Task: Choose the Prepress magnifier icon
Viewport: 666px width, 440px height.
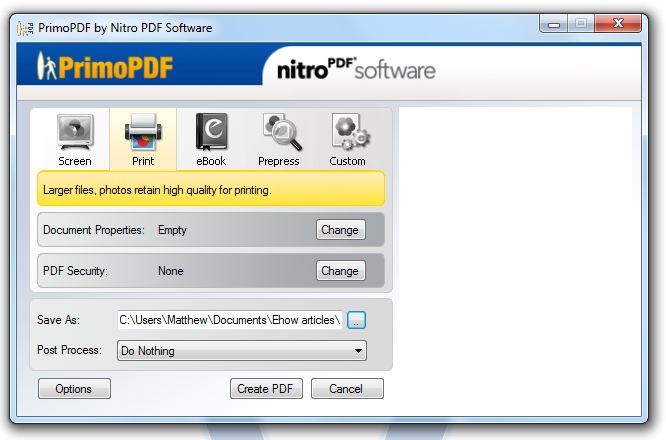Action: 282,132
